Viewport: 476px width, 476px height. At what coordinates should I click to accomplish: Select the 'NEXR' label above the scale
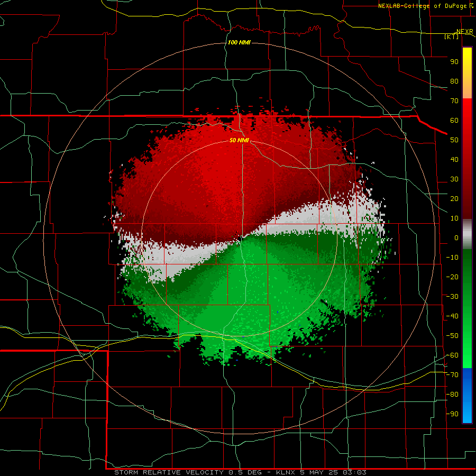pyautogui.click(x=464, y=32)
